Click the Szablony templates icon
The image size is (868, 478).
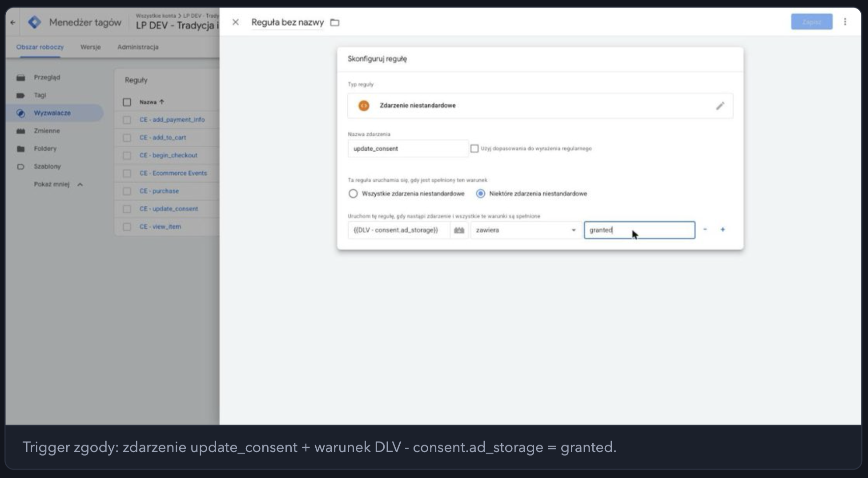20,166
